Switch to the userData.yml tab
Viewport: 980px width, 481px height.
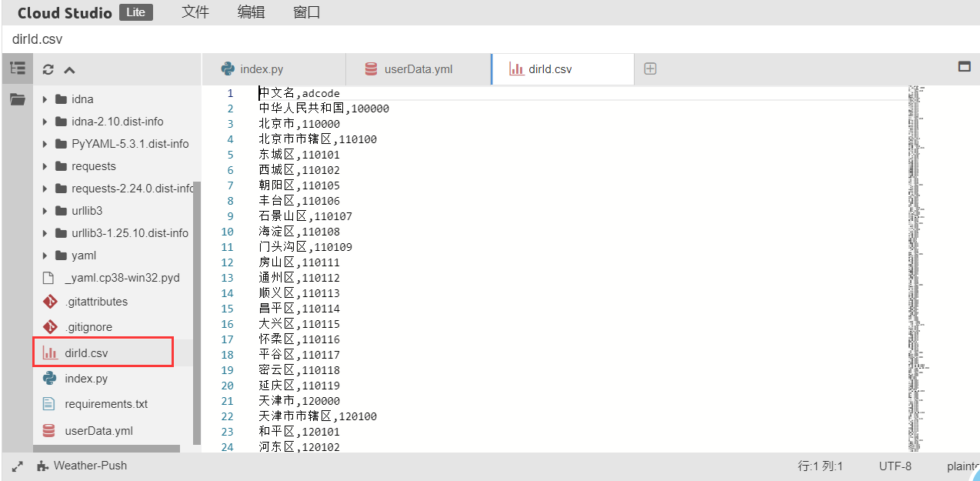coord(418,69)
